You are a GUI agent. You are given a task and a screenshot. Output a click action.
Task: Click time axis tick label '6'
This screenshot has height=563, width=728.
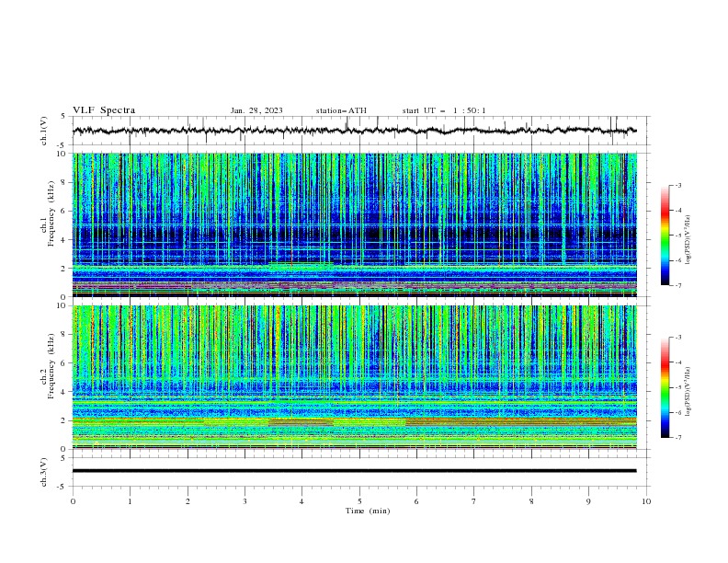coord(416,501)
